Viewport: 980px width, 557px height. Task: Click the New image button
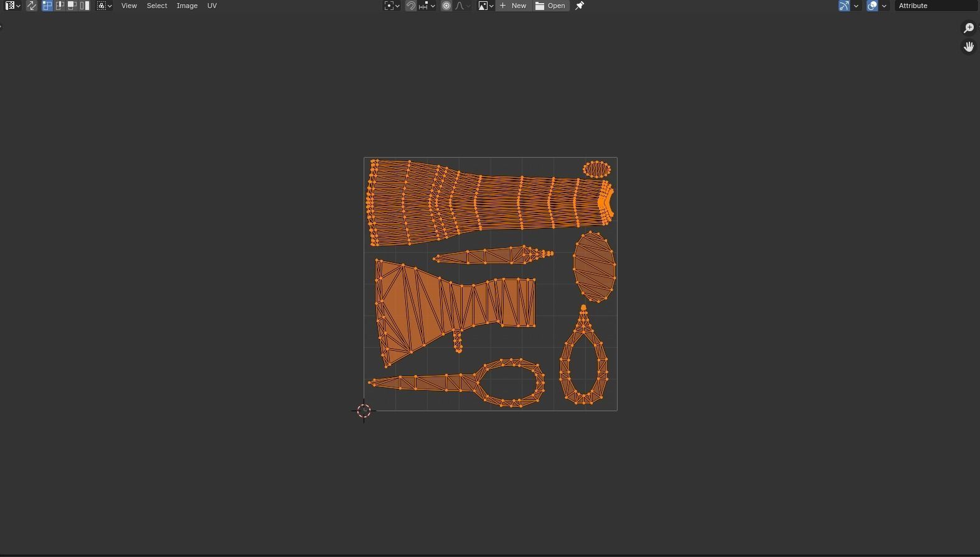point(514,6)
